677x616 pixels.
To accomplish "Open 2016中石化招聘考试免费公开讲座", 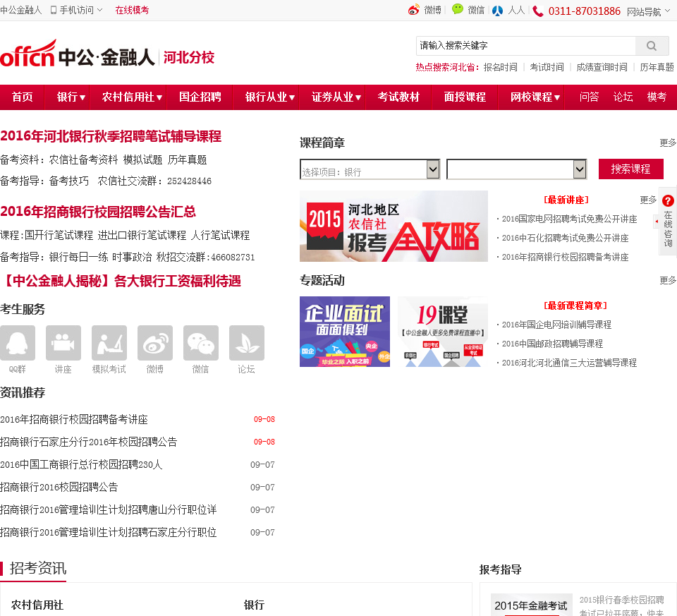I will (565, 238).
